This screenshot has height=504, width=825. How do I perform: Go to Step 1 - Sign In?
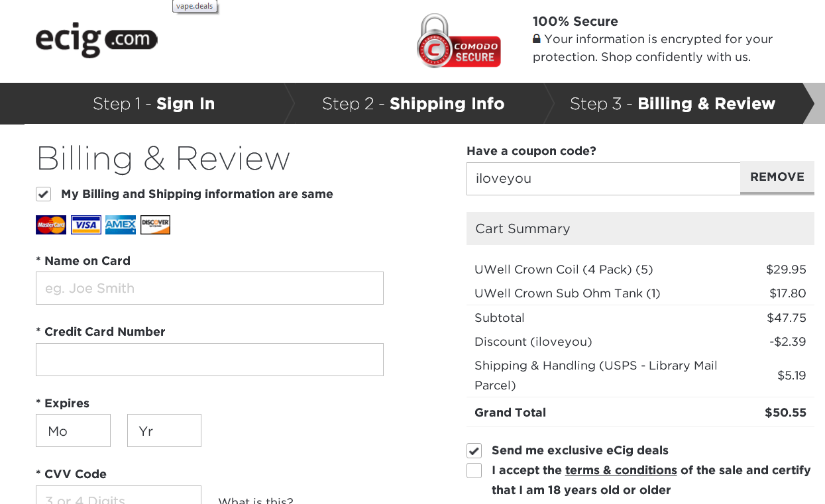pyautogui.click(x=154, y=104)
